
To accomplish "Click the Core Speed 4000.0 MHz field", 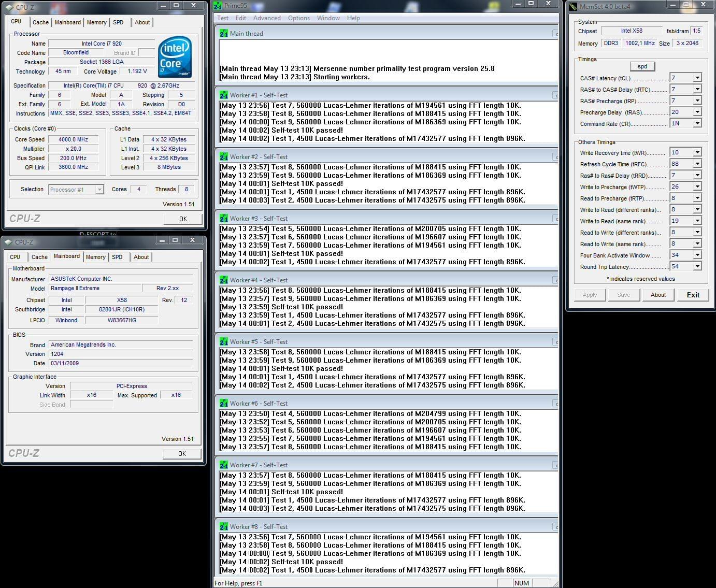I will (x=74, y=139).
